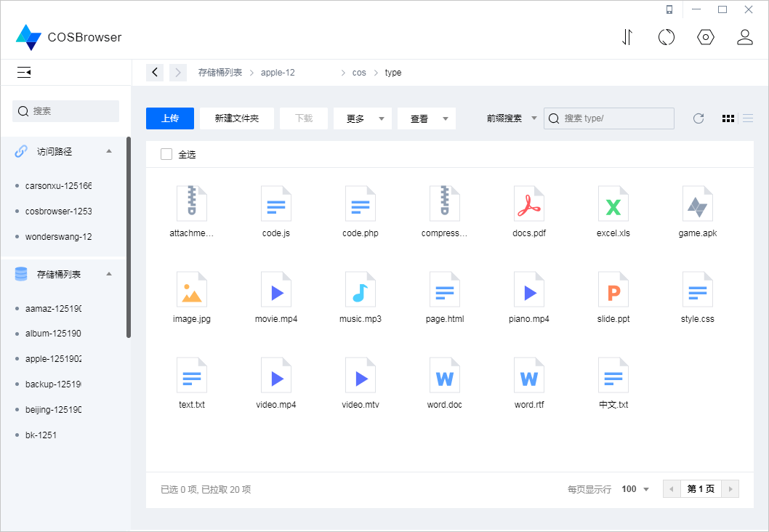This screenshot has height=532, width=769.
Task: Check the 全选 select-all checkbox
Action: click(x=166, y=154)
